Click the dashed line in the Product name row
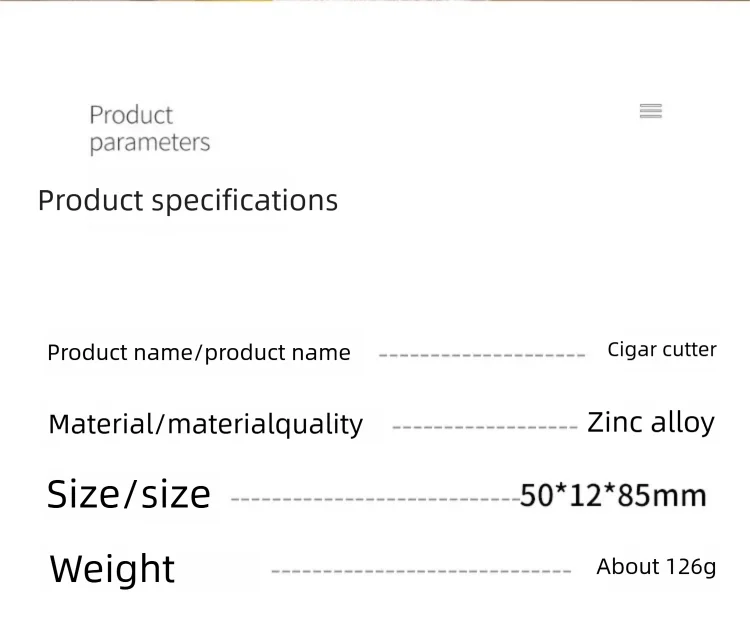Viewport: 750px width, 618px height. 482,355
